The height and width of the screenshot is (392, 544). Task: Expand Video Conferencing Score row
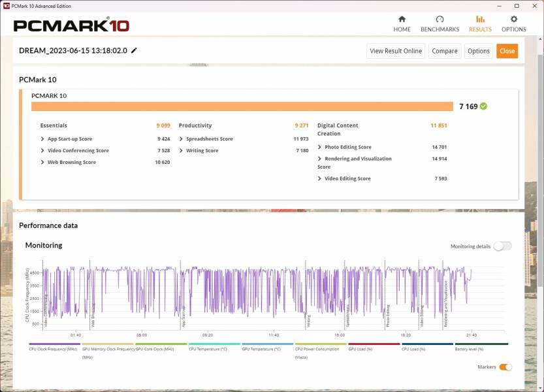click(x=42, y=150)
